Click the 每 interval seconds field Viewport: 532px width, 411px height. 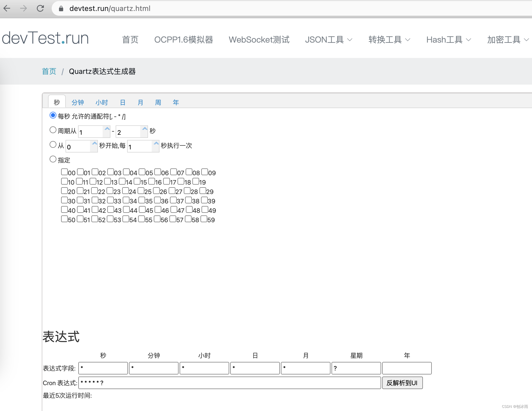click(x=140, y=146)
